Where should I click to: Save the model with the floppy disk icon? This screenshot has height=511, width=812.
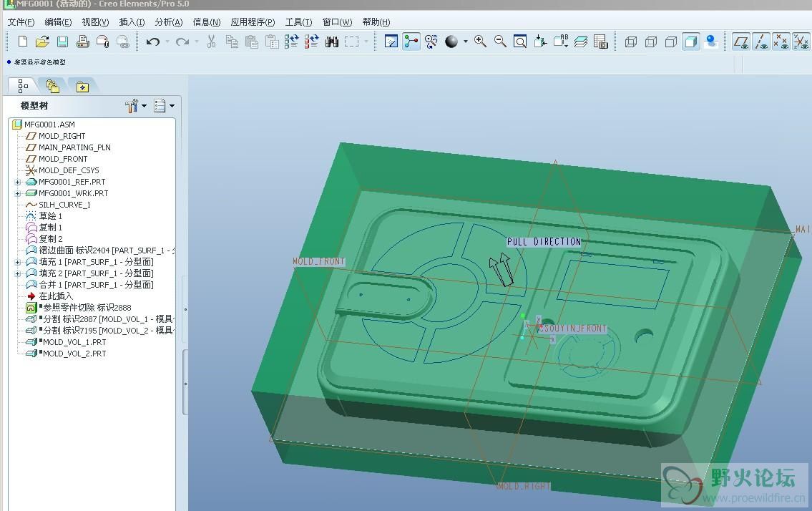[63, 42]
